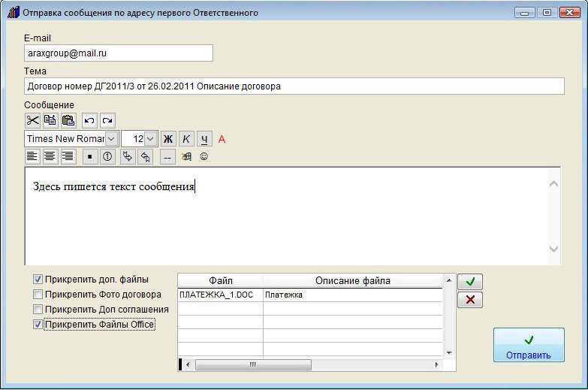Uncheck Прикрепить доп. файлы
The width and height of the screenshot is (588, 390).
[38, 280]
